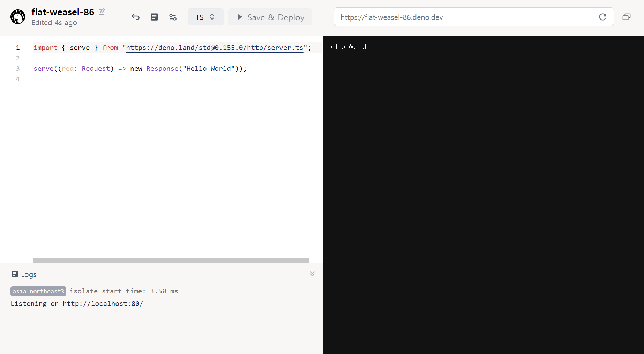The image size is (644, 354).
Task: Click line number 3 in the gutter
Action: point(18,69)
